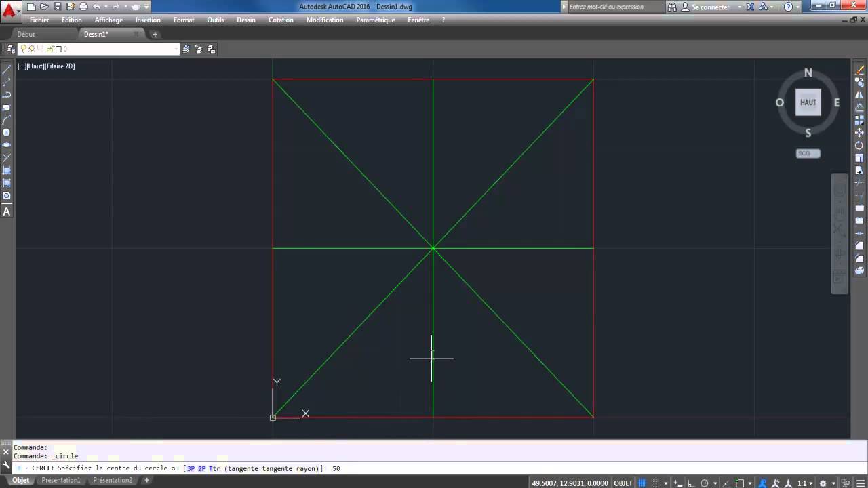Choose the 3P option in command line
This screenshot has width=868, height=488.
point(191,468)
